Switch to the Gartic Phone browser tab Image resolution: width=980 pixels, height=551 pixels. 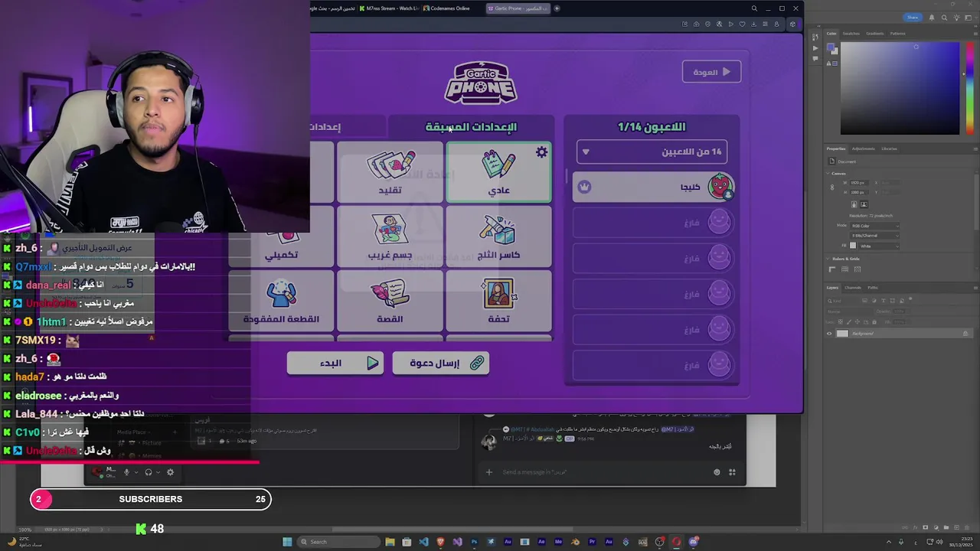click(518, 8)
